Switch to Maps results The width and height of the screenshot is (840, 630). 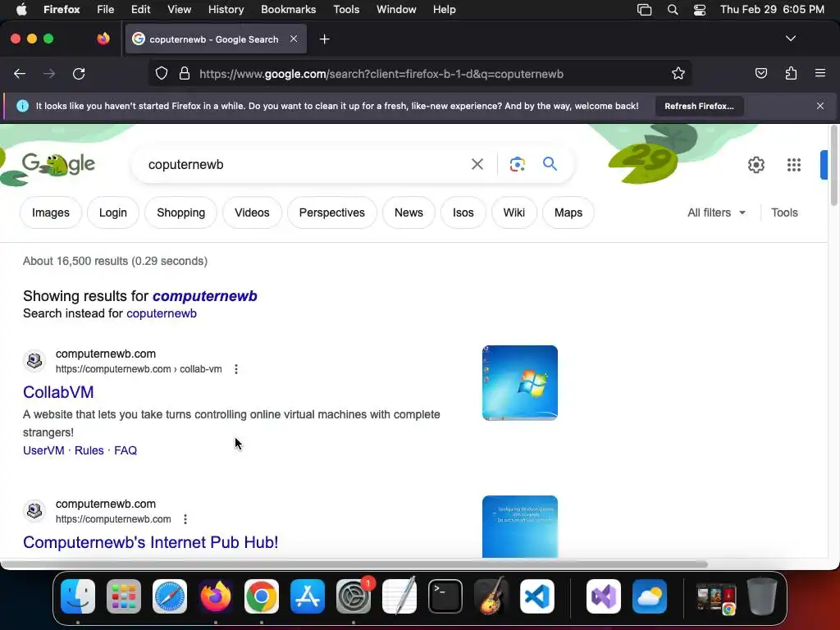click(568, 212)
